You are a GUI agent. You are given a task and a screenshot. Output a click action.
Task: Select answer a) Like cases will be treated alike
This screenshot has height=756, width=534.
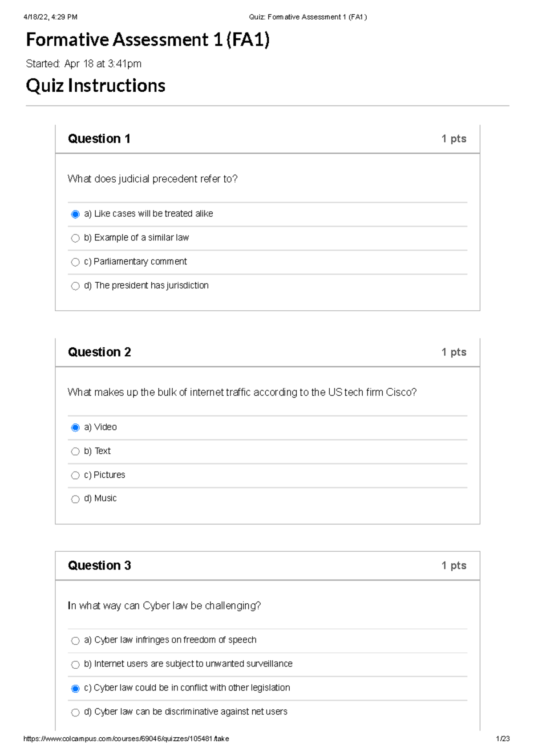point(75,214)
